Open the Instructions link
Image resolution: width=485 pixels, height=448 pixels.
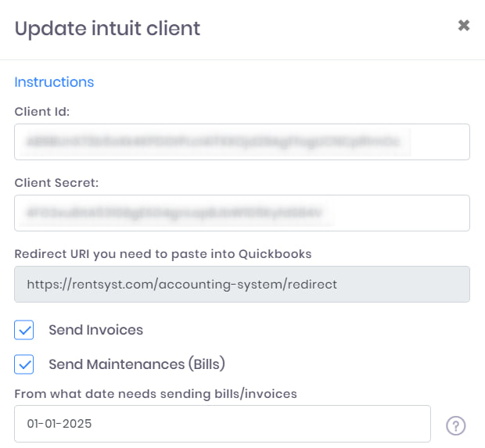click(54, 82)
